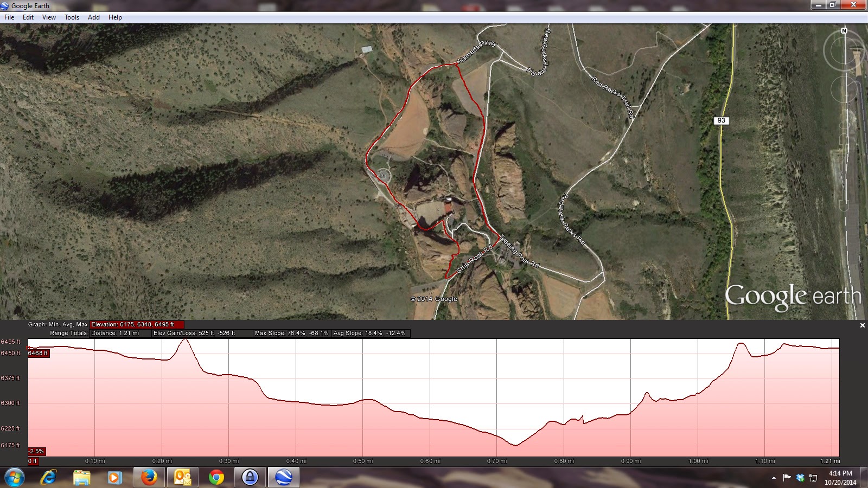
Task: Click the 6468 ft elevation readout tag
Action: pyautogui.click(x=38, y=354)
